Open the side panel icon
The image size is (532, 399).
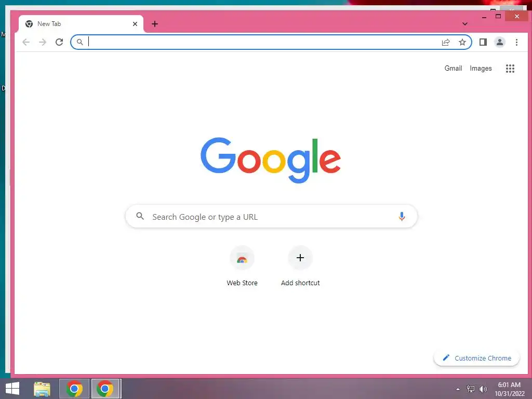click(x=483, y=42)
